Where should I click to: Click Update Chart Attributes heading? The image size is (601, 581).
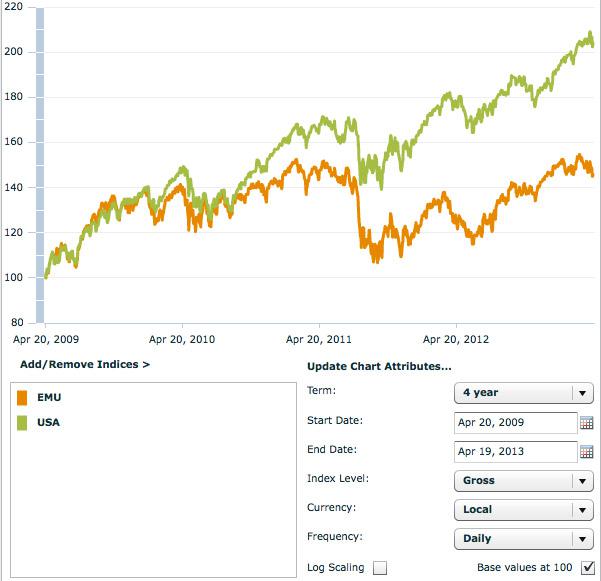[379, 367]
